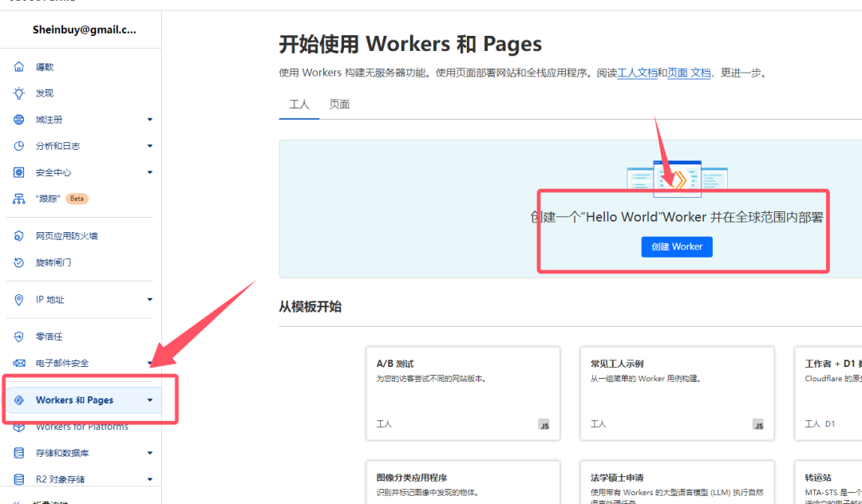Switch to the 工人 tab
The image size is (862, 504).
299,104
